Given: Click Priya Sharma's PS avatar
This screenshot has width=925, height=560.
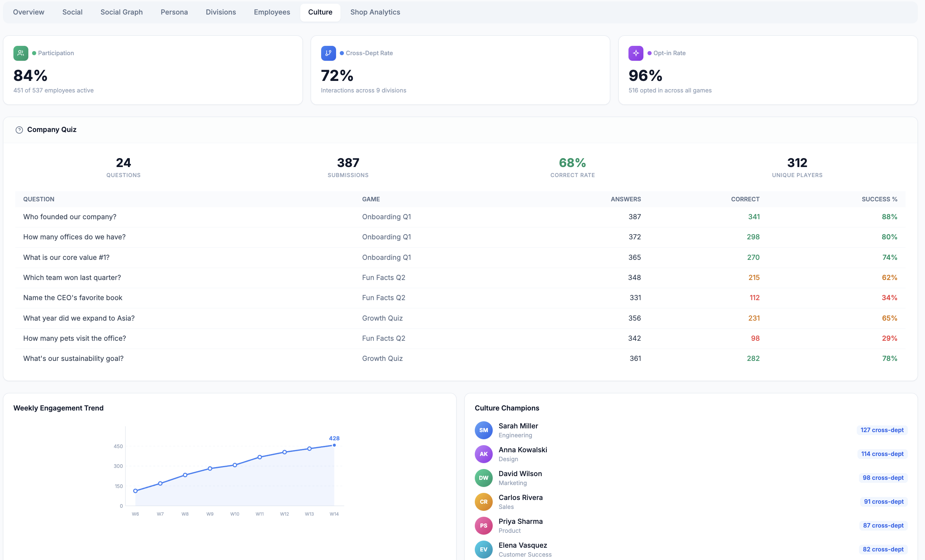Looking at the screenshot, I should pos(483,525).
